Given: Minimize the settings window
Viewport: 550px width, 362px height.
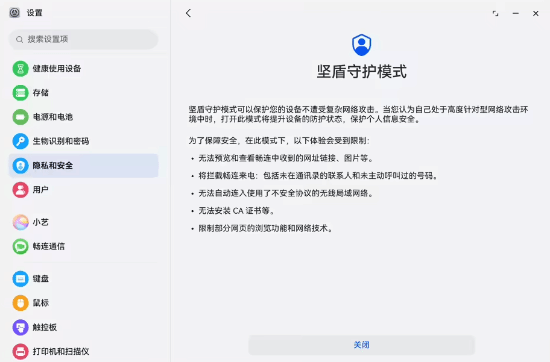Looking at the screenshot, I should [516, 13].
